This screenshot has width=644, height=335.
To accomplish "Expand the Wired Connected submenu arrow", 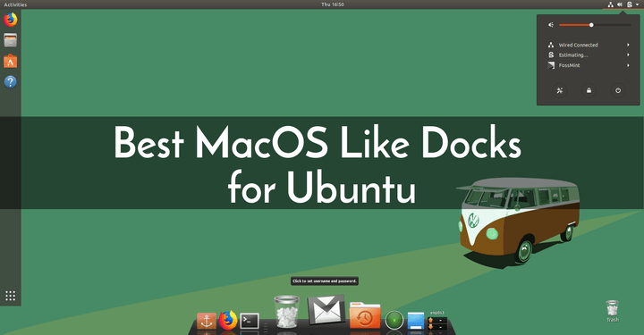I will [x=628, y=45].
